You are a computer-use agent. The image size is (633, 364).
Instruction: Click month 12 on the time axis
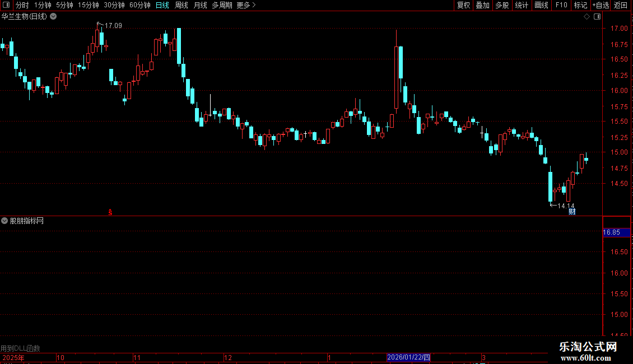point(228,357)
